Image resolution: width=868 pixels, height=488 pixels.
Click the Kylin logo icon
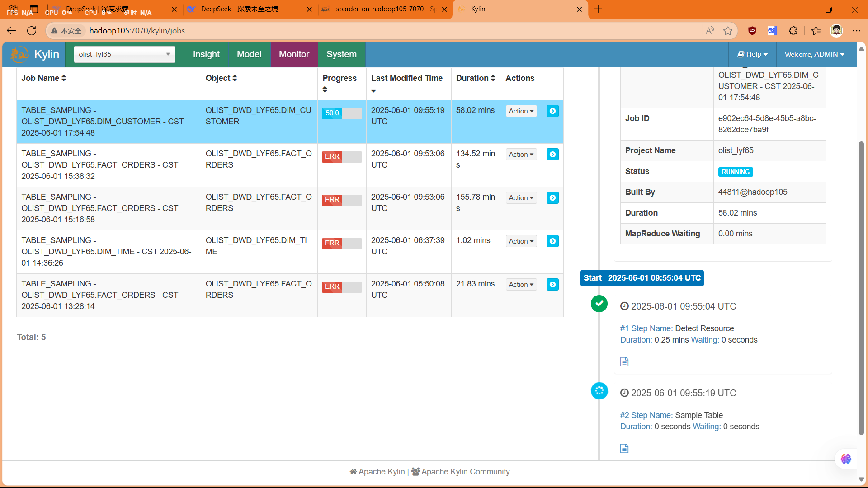(x=19, y=55)
